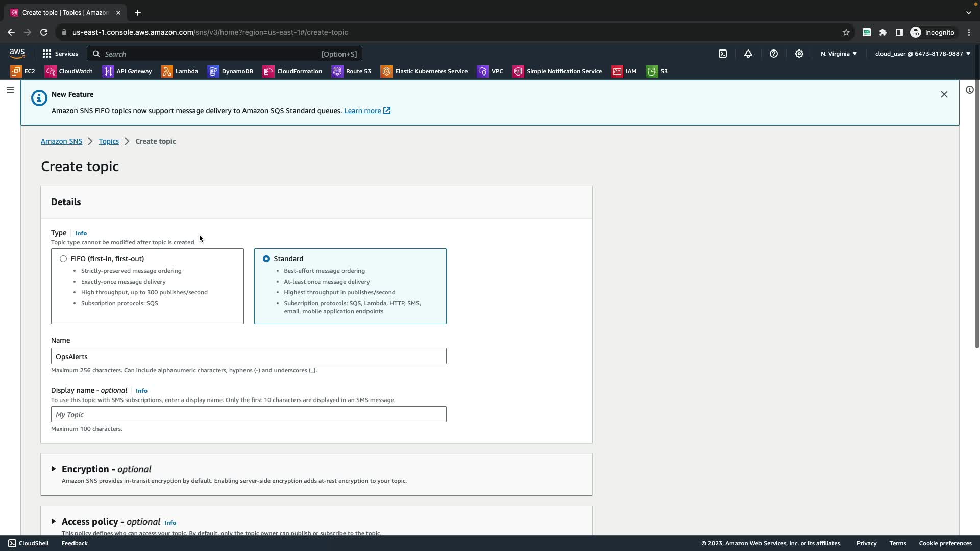This screenshot has height=551, width=980.
Task: Click the Display name input field
Action: point(249,414)
